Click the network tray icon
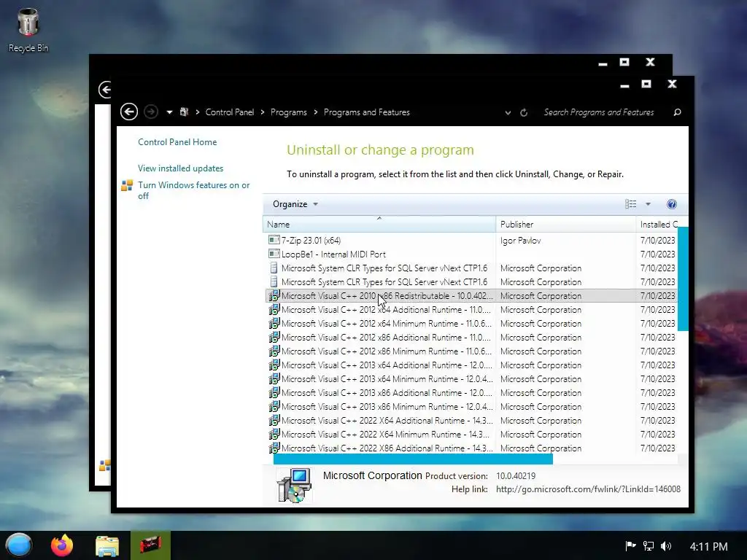Image resolution: width=747 pixels, height=560 pixels. point(649,545)
